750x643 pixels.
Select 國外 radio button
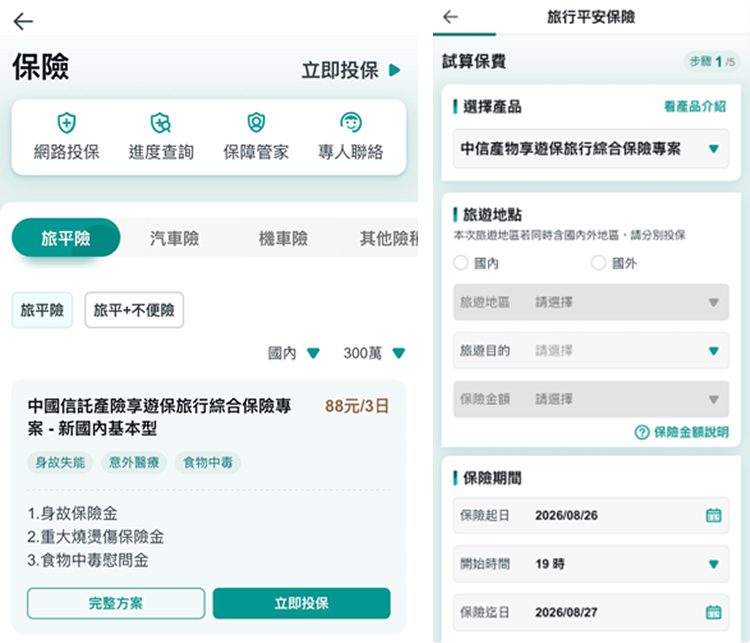(598, 263)
